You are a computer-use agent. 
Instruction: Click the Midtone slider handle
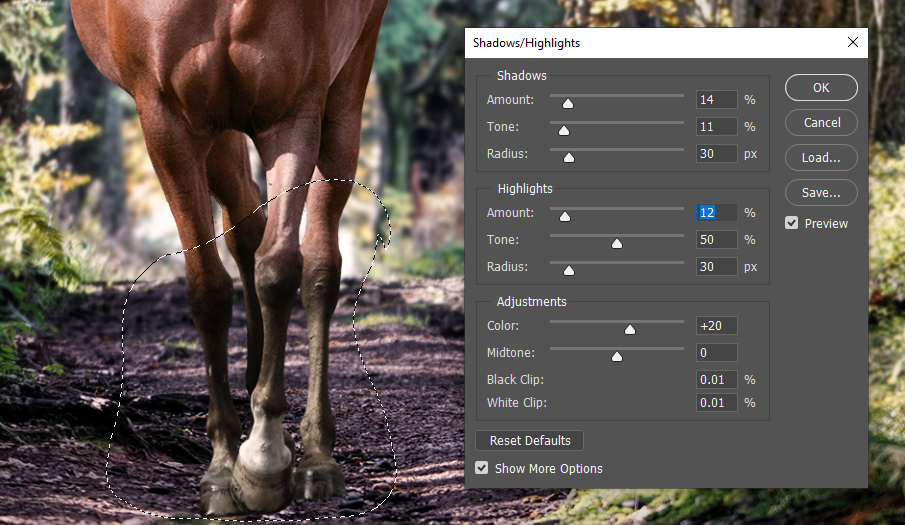[617, 357]
